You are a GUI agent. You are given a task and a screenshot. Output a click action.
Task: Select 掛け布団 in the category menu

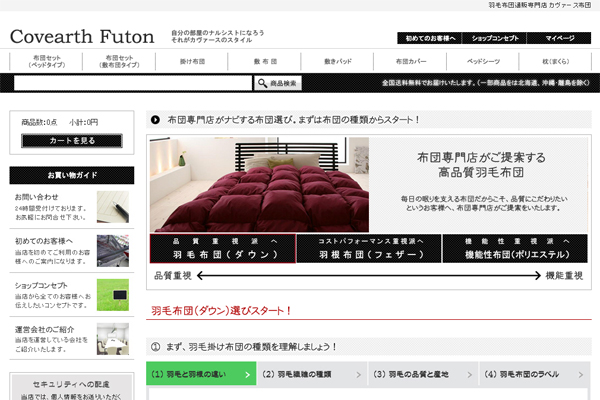tap(192, 61)
